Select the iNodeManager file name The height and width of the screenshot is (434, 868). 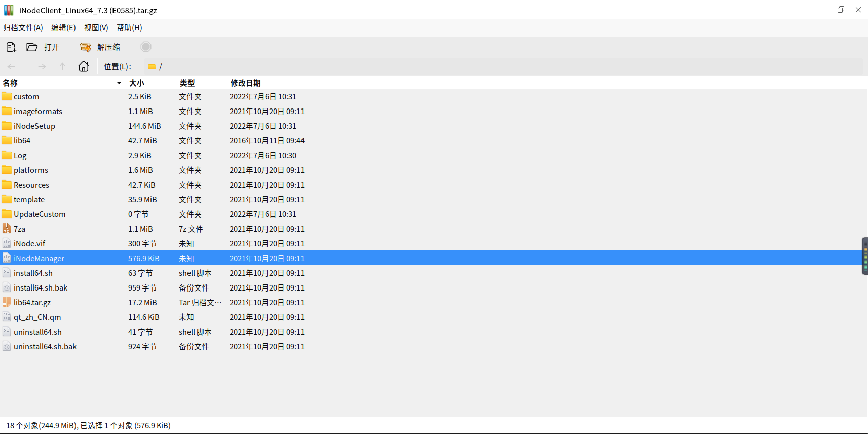pos(39,258)
